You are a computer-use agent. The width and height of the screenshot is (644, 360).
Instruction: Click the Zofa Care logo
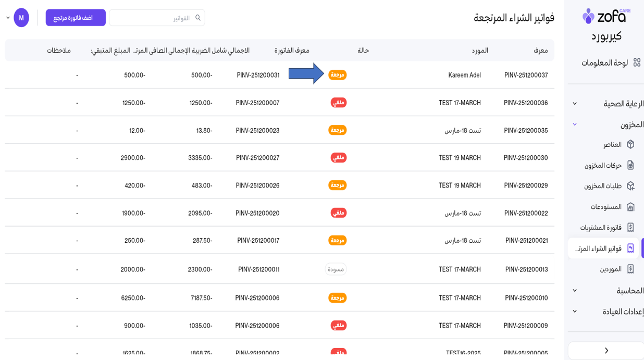point(606,16)
